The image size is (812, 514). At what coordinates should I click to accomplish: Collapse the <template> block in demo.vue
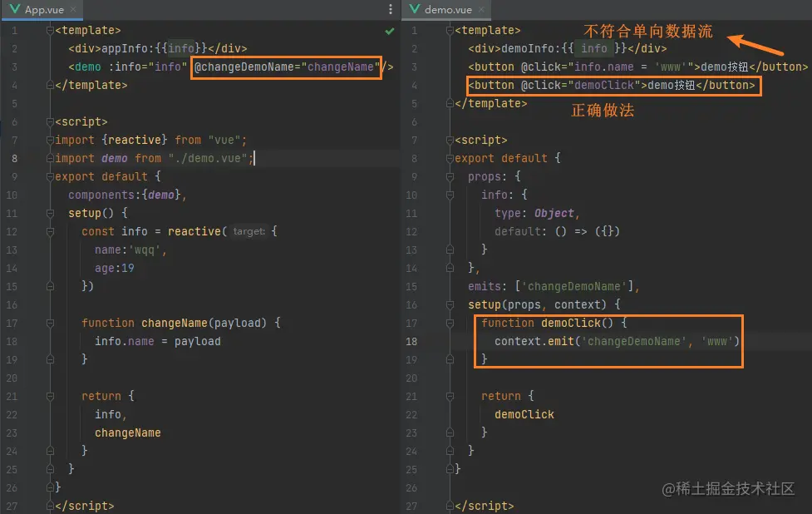[450, 30]
